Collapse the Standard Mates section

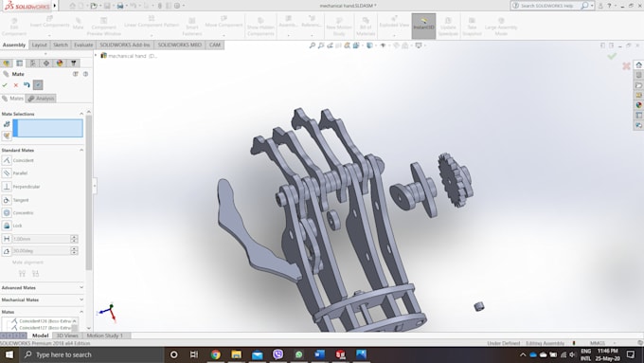coord(81,150)
